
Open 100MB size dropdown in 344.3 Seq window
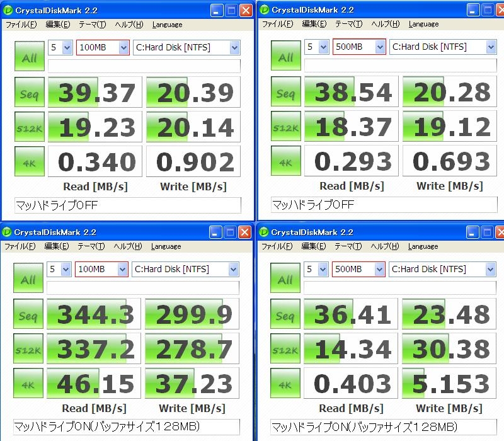pos(101,270)
